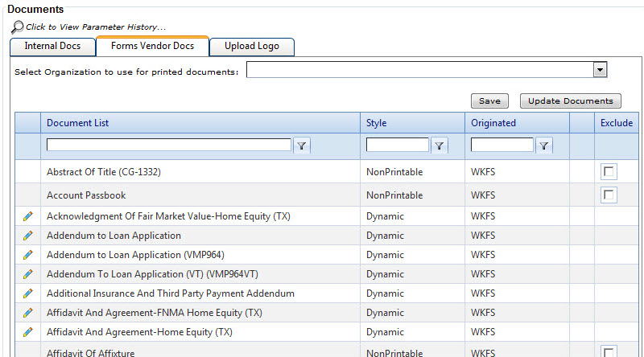Focus the Document List filter text field
The image size is (644, 357).
click(169, 145)
